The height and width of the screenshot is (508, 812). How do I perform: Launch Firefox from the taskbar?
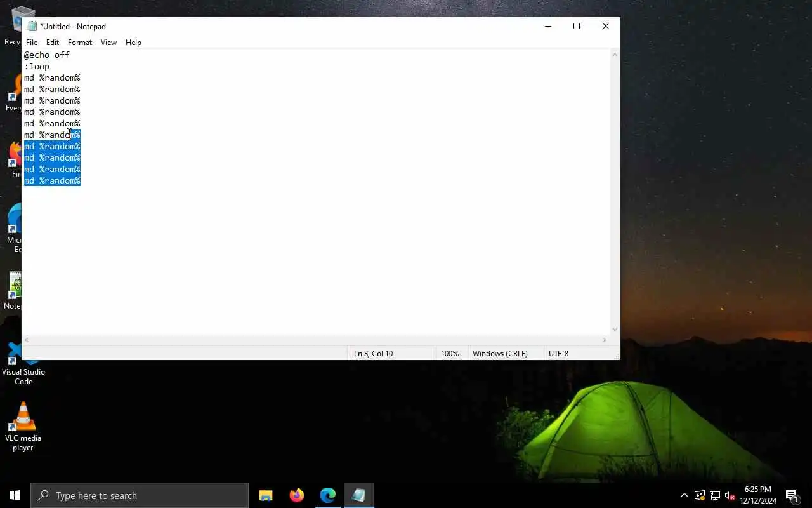[296, 495]
